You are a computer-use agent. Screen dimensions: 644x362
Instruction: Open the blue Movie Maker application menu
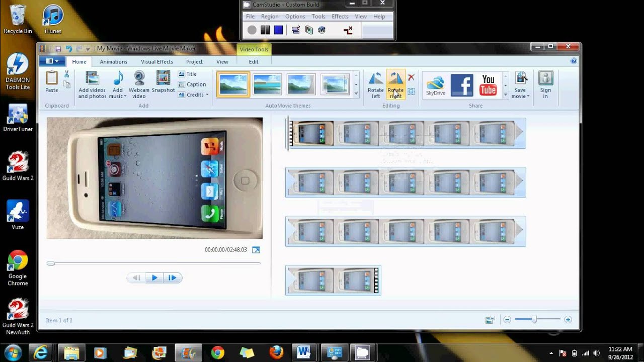point(52,61)
